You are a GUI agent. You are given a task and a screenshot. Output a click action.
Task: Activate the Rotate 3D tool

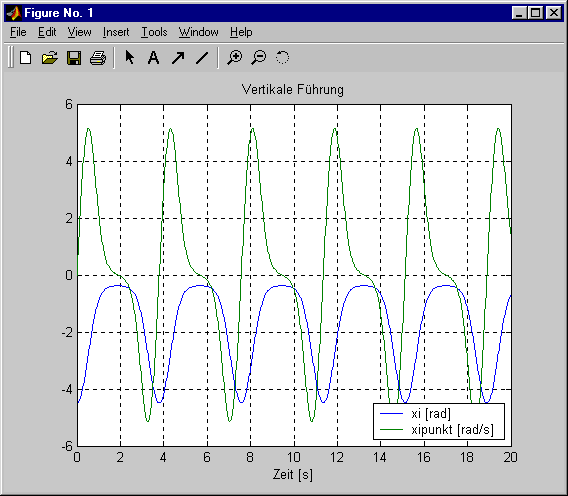click(283, 58)
